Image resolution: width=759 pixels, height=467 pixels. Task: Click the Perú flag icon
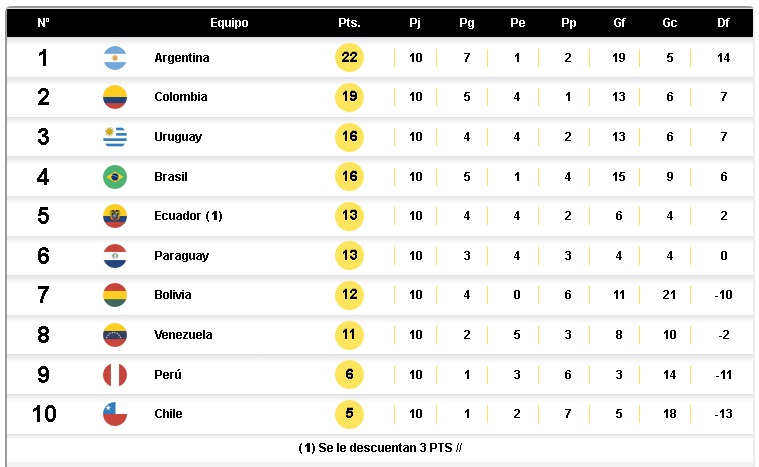(115, 374)
